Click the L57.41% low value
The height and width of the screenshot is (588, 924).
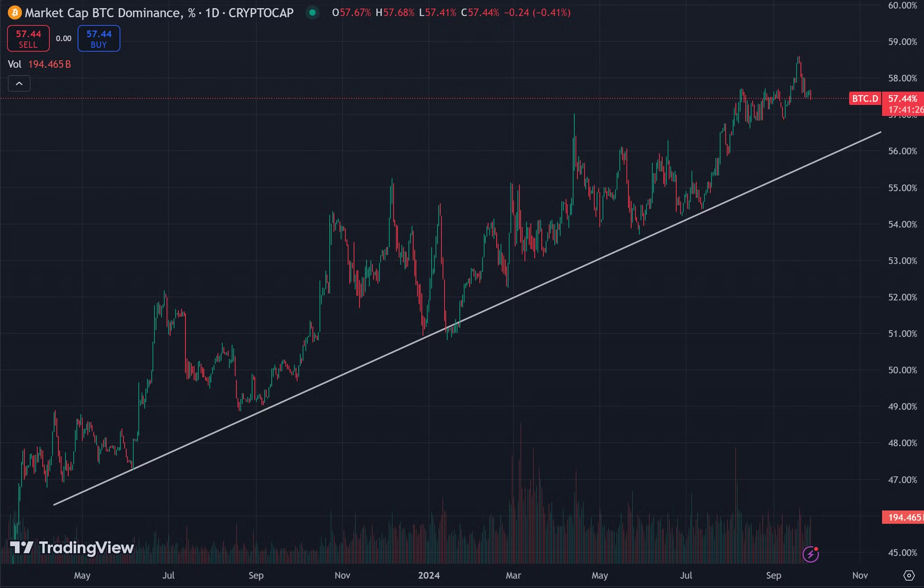(x=438, y=13)
